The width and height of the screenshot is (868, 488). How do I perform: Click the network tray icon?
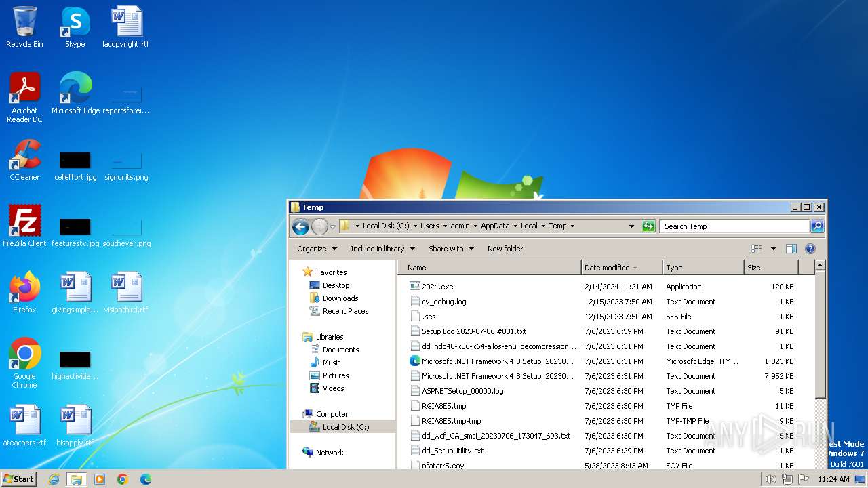click(x=787, y=479)
